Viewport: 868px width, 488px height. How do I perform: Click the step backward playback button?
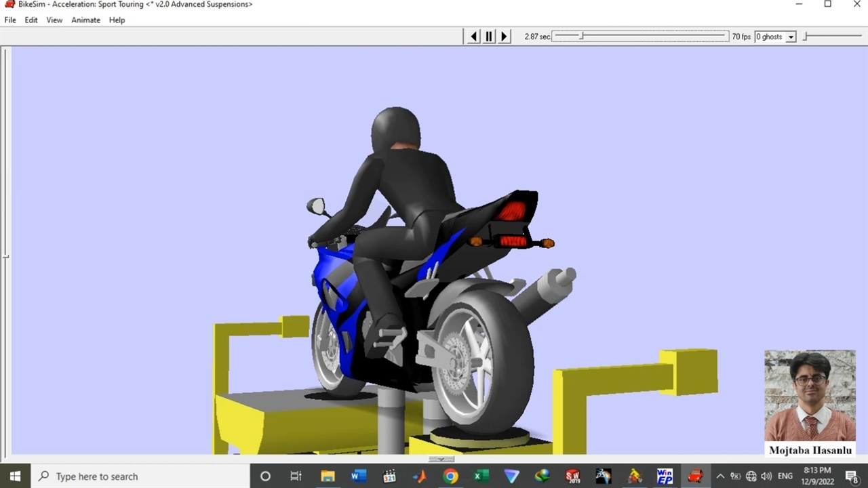point(473,37)
